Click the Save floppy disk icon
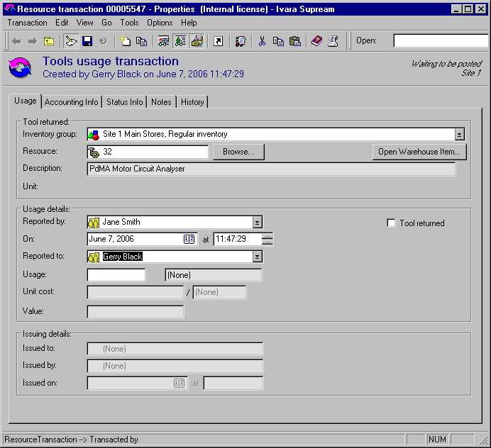Viewport: 491px width, 448px height. pos(88,41)
